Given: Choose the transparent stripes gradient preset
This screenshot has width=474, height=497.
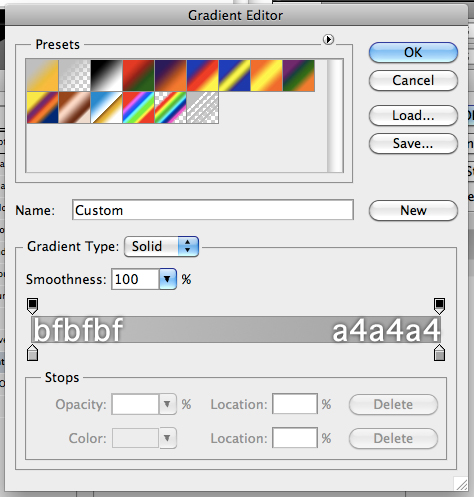Looking at the screenshot, I should click(203, 108).
